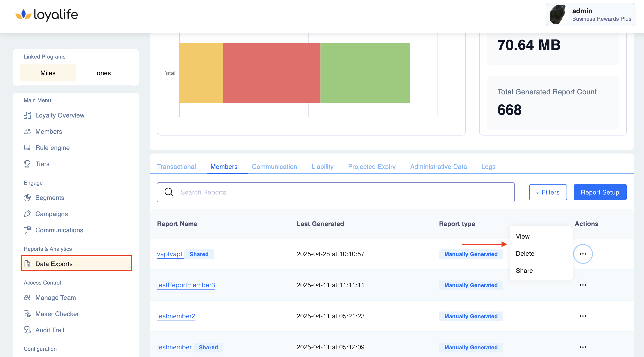Viewport: 644px width, 357px height.
Task: Click the Tiers trophy icon
Action: coord(27,164)
